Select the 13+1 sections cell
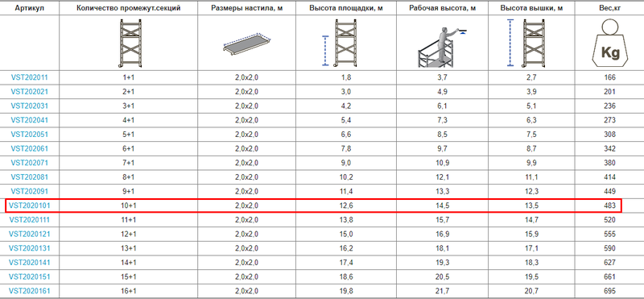Screen dimensions: 644x299 (x=129, y=248)
